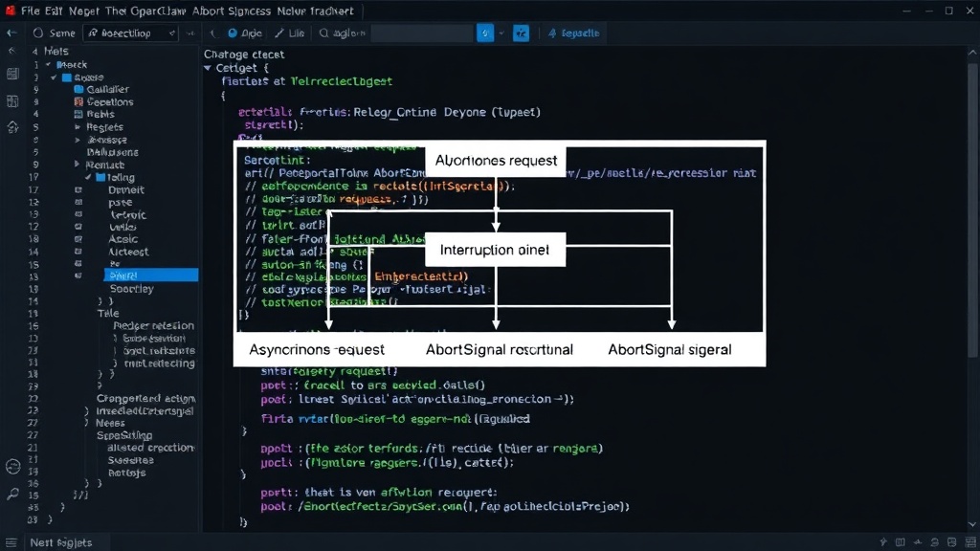The height and width of the screenshot is (551, 980).
Task: Click the magnifier search icon in toolbar
Action: pos(323,33)
